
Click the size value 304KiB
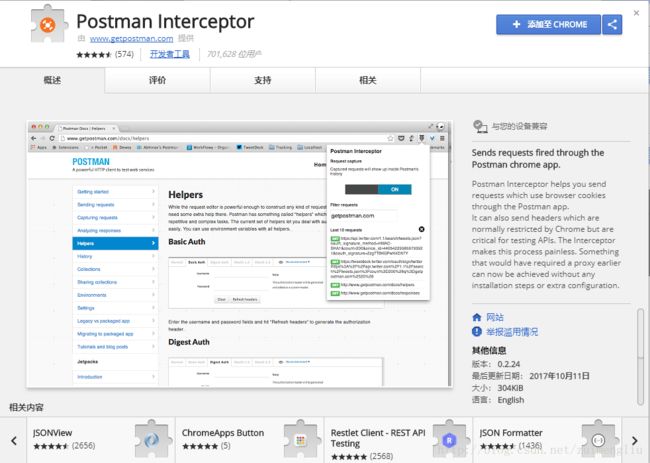coord(510,388)
